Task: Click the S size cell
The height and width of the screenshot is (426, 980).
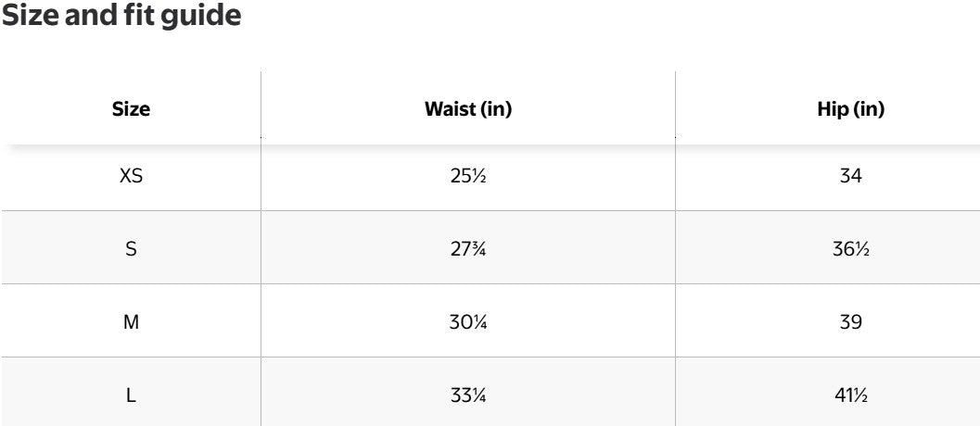Action: 131,248
